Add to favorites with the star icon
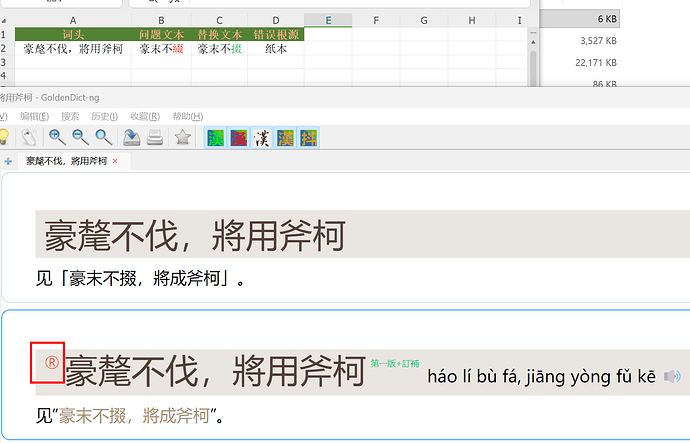Screen dimensions: 690x443 coord(182,137)
